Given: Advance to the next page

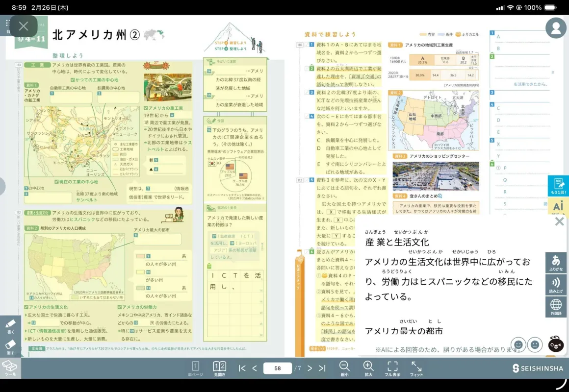Looking at the screenshot, I should (x=310, y=367).
